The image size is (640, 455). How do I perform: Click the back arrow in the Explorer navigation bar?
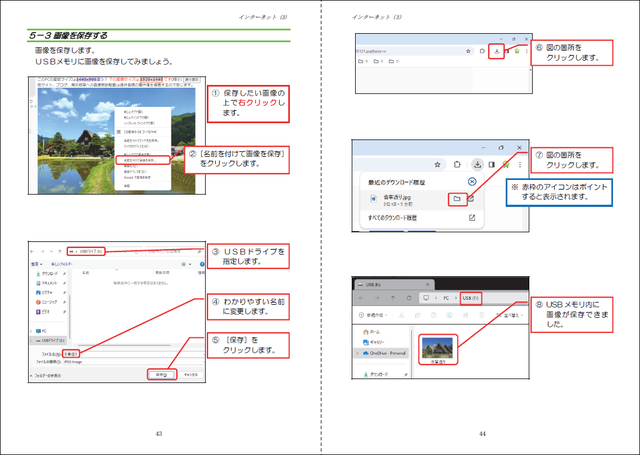click(361, 298)
